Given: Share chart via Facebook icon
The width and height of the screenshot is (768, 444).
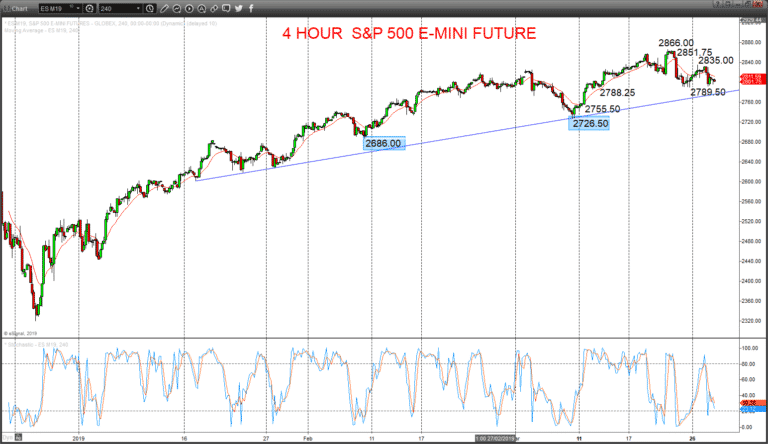Looking at the screenshot, I should pyautogui.click(x=251, y=8).
